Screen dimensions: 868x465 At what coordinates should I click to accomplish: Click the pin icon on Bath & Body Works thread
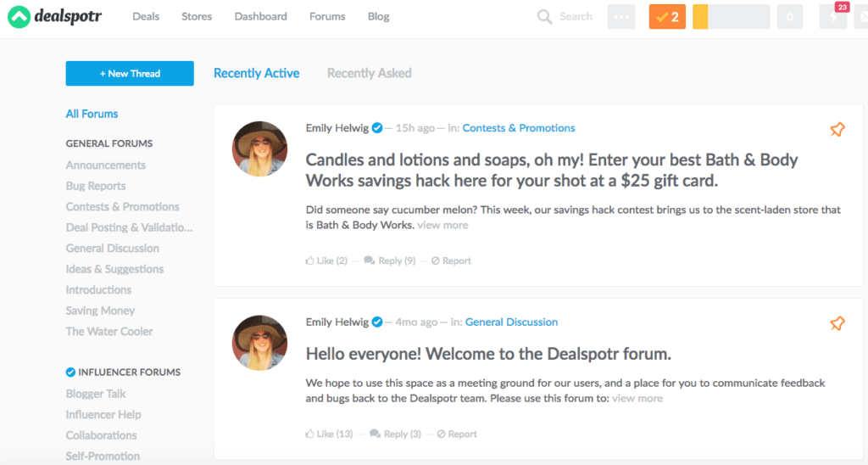[837, 130]
